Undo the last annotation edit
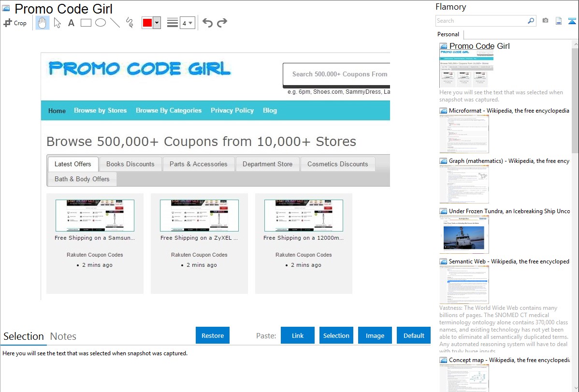The image size is (579, 392). coord(207,23)
